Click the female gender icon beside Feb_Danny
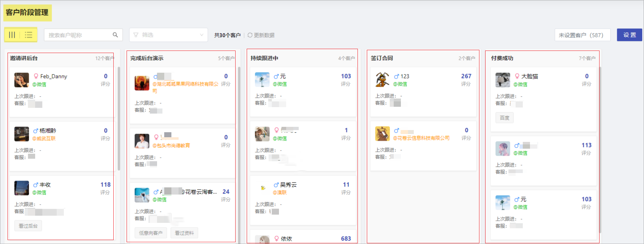Image resolution: width=644 pixels, height=244 pixels. [36, 76]
